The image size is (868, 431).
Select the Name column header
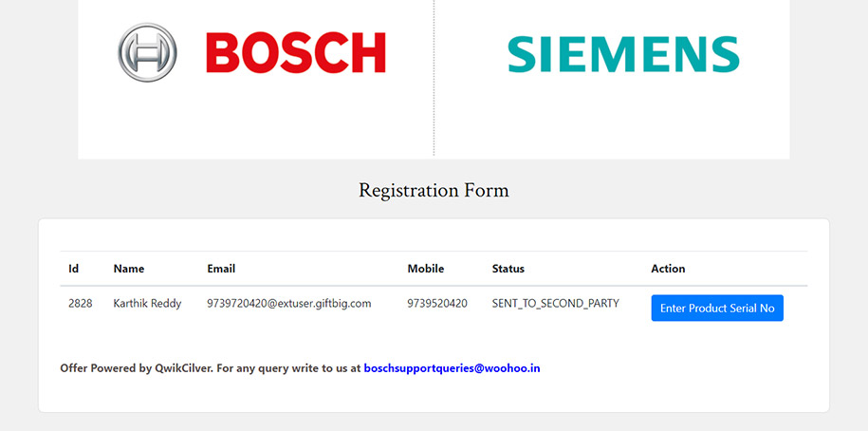point(128,269)
